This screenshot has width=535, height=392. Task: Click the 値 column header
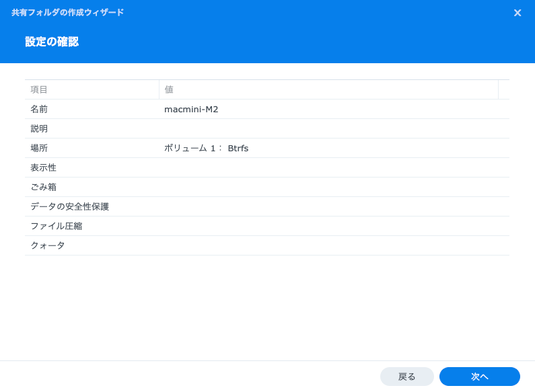[169, 89]
